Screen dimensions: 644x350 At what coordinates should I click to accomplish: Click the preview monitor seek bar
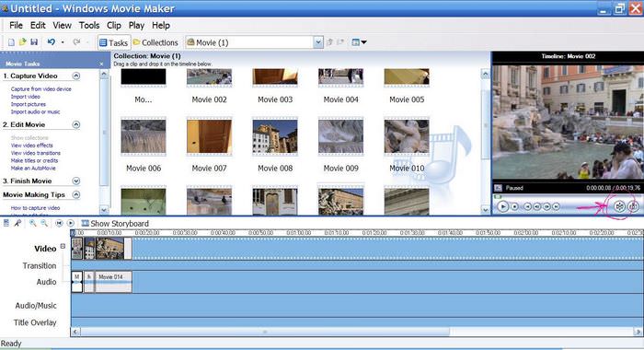(x=568, y=196)
